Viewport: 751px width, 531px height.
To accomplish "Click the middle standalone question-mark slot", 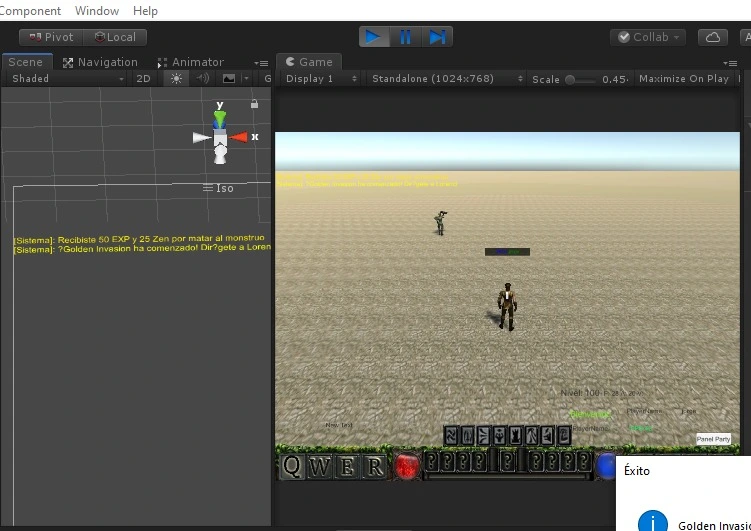I will pyautogui.click(x=508, y=462).
